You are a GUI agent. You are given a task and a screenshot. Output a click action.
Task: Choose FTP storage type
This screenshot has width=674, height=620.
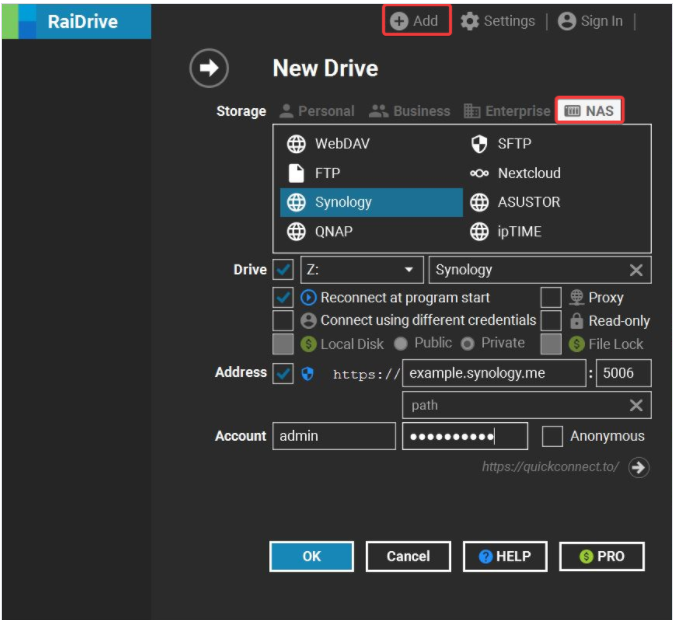[314, 173]
